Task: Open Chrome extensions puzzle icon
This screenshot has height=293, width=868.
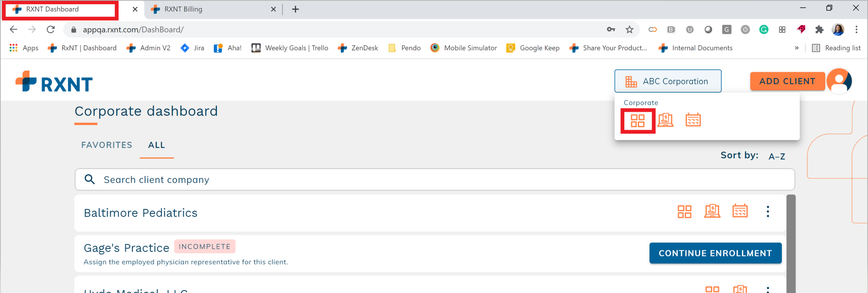Action: point(819,29)
